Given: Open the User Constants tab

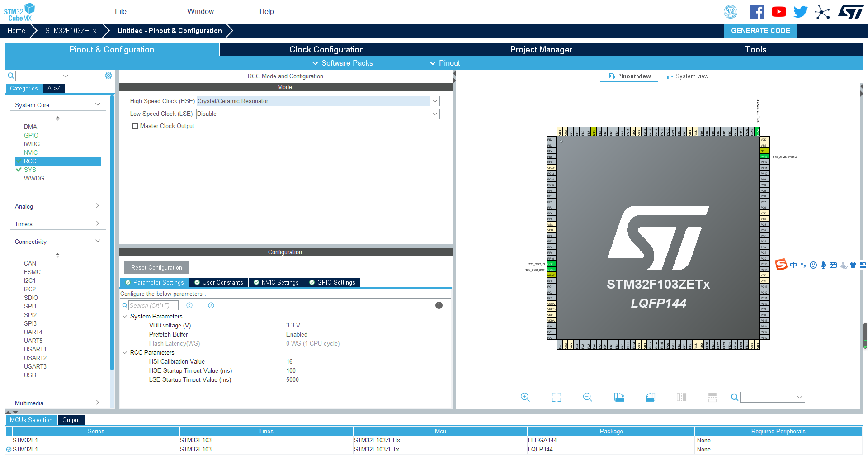Looking at the screenshot, I should coord(219,282).
